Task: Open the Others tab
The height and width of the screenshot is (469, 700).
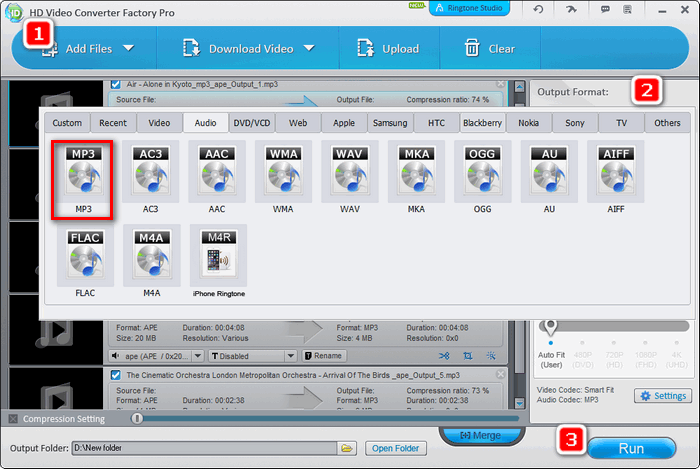Action: [x=667, y=123]
